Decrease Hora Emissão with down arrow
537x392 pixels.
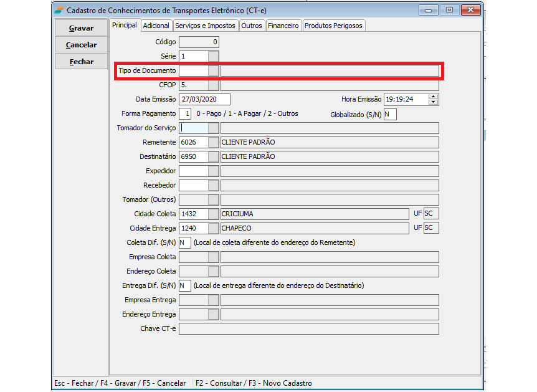[434, 102]
